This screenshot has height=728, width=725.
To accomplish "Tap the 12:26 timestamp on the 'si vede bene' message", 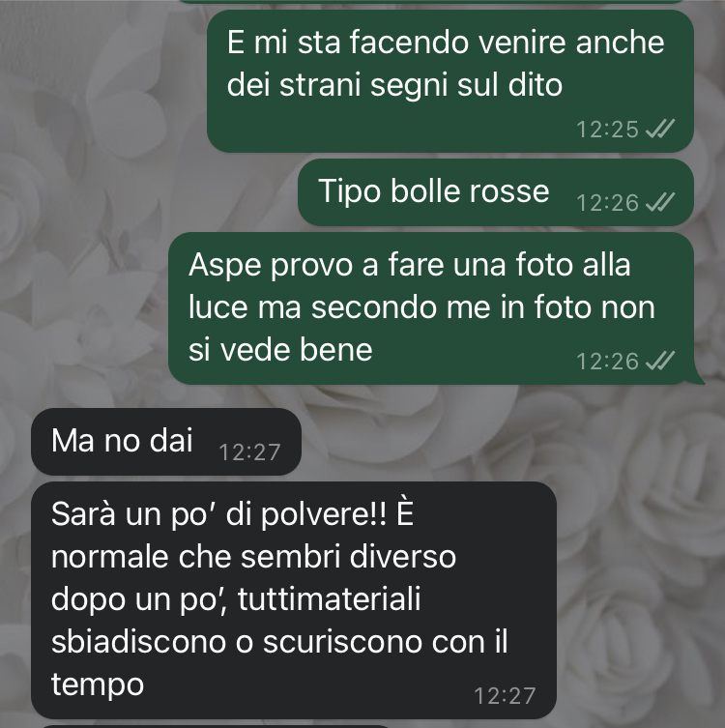I will [x=607, y=362].
